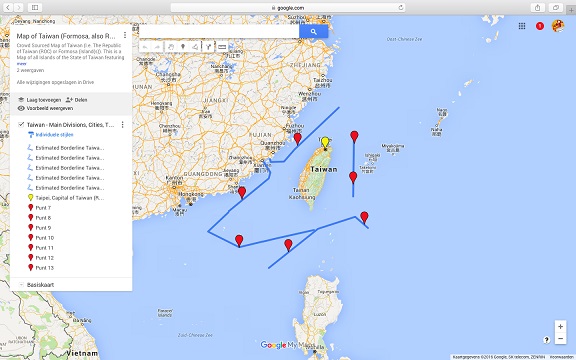Image resolution: width=576 pixels, height=360 pixels.
Task: Reload the page
Action: coord(401,7)
